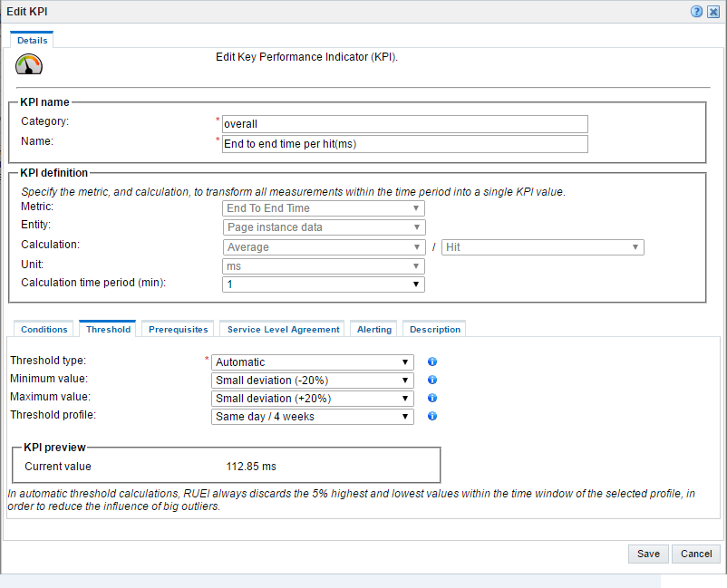Open the Prerequisites tab

pos(179,330)
